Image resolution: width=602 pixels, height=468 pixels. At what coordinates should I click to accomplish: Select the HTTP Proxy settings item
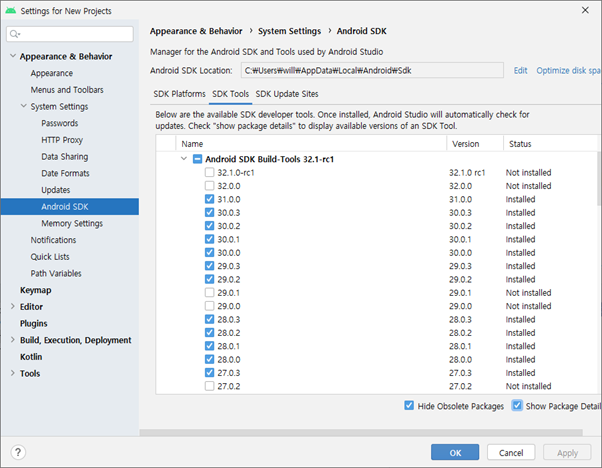coord(62,140)
